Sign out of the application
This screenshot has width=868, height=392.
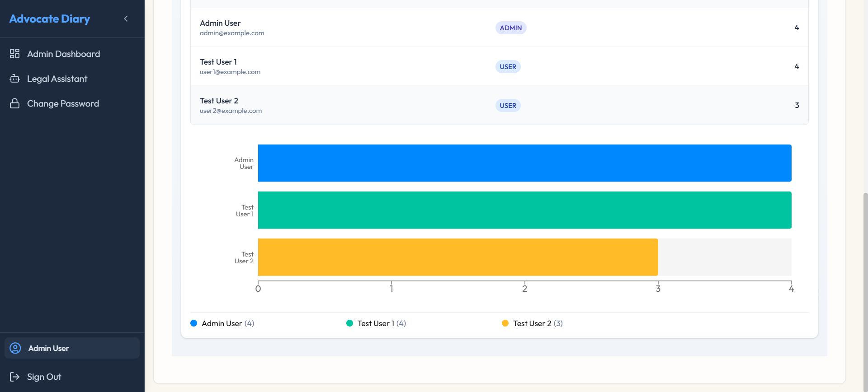(44, 377)
